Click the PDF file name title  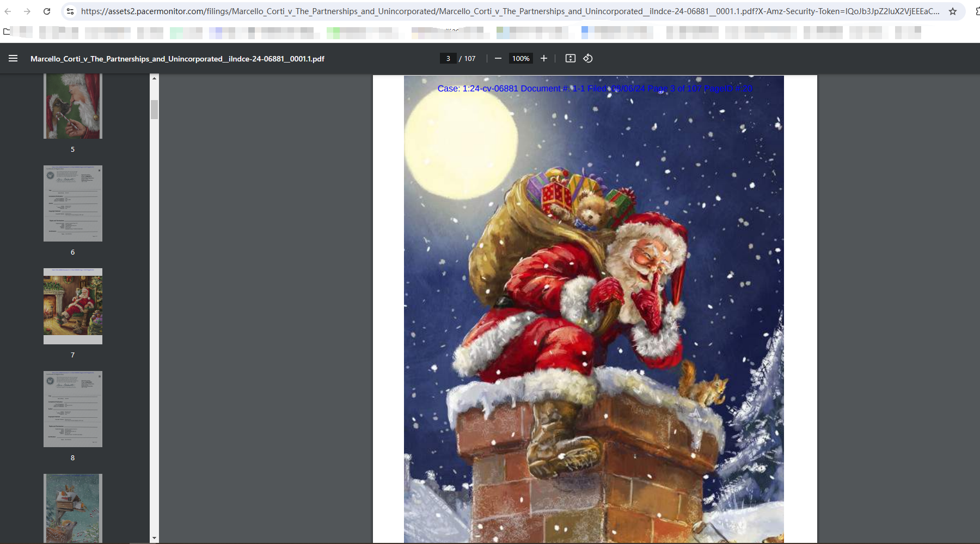177,59
